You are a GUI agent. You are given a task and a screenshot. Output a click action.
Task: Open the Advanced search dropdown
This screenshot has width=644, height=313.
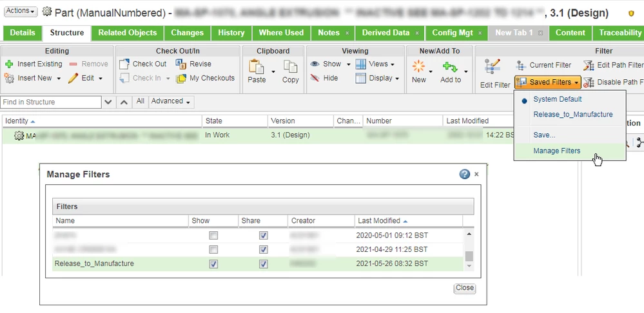coord(171,101)
